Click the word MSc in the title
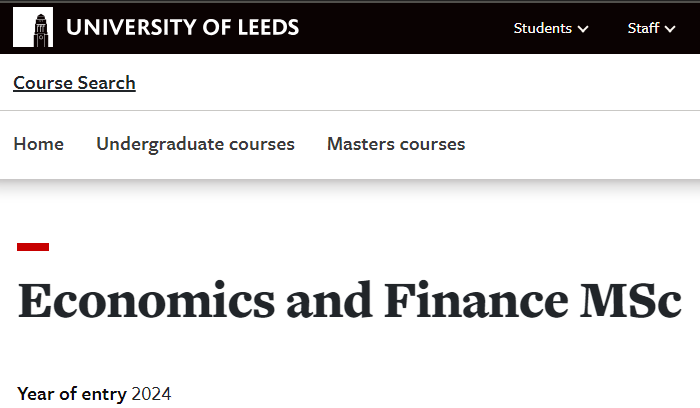700x408 pixels. (630, 300)
